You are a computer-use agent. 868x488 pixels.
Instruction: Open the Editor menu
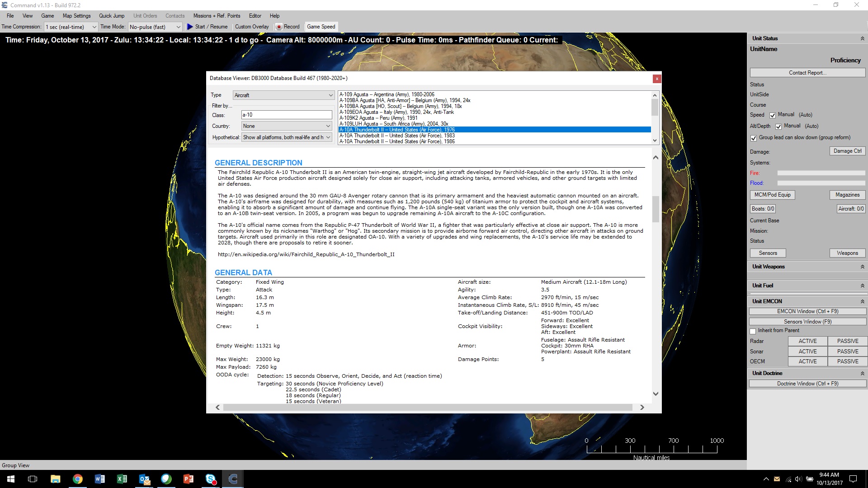255,16
